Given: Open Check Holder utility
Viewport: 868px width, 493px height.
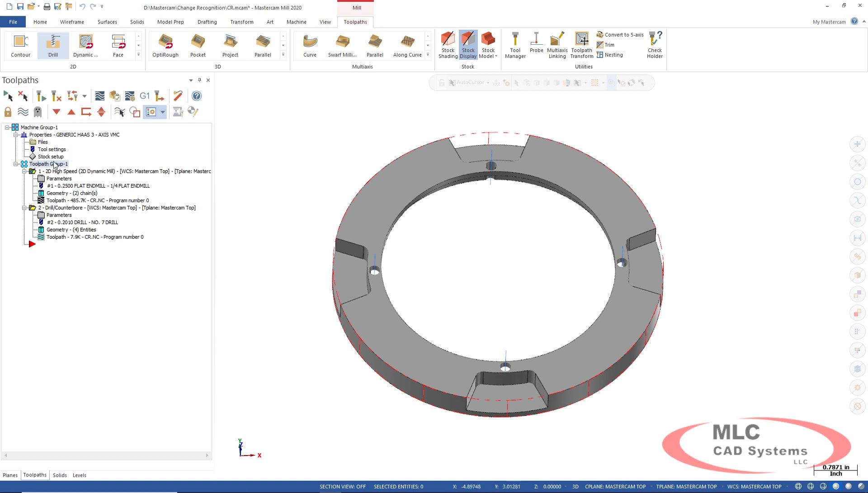Looking at the screenshot, I should 655,45.
